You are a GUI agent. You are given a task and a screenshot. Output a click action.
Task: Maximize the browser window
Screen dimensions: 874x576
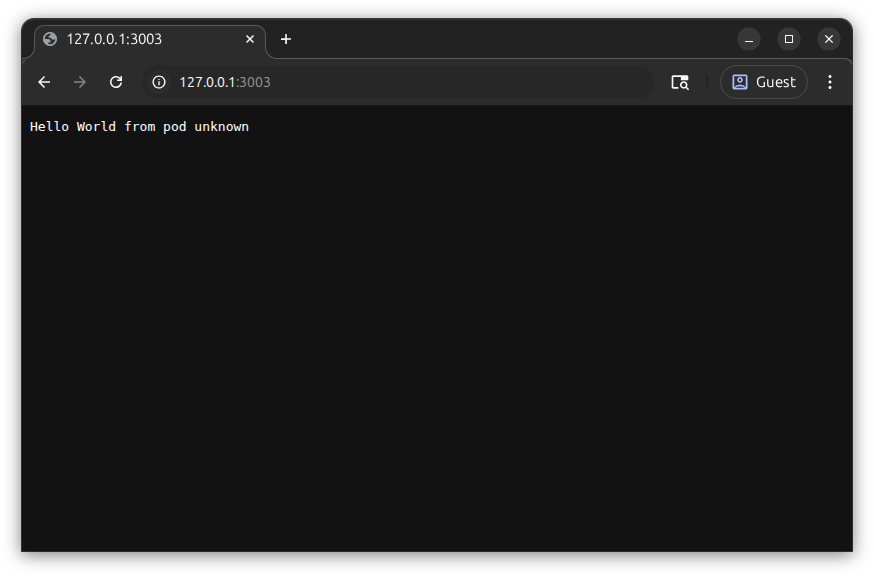click(x=789, y=39)
